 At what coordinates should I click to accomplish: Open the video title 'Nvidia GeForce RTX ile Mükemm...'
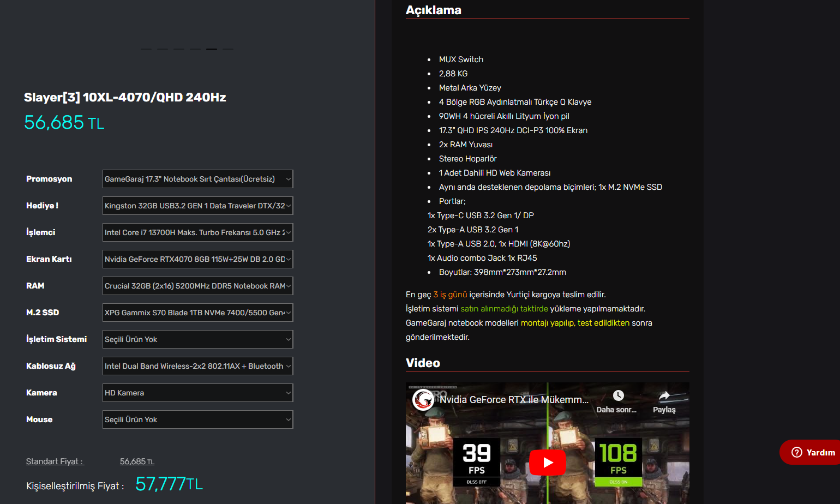[x=514, y=400]
